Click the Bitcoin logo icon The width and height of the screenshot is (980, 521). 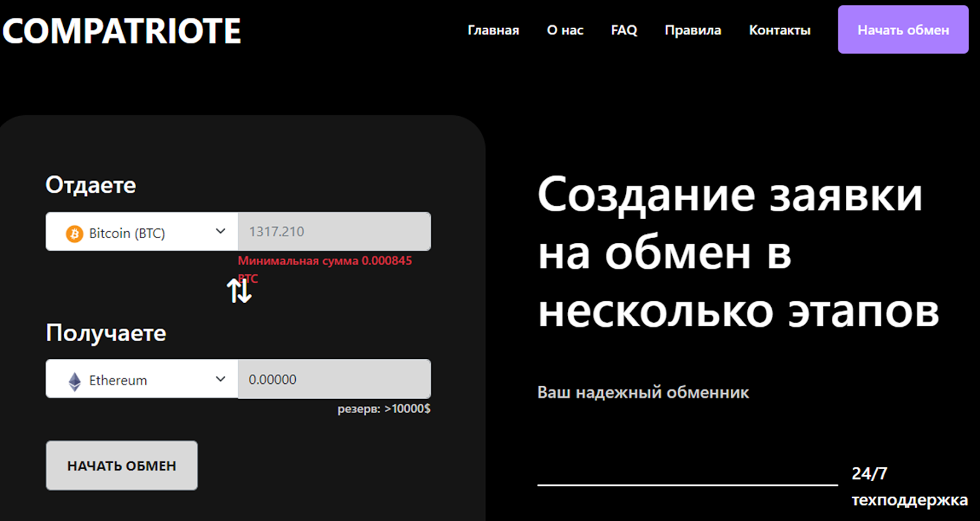(75, 233)
